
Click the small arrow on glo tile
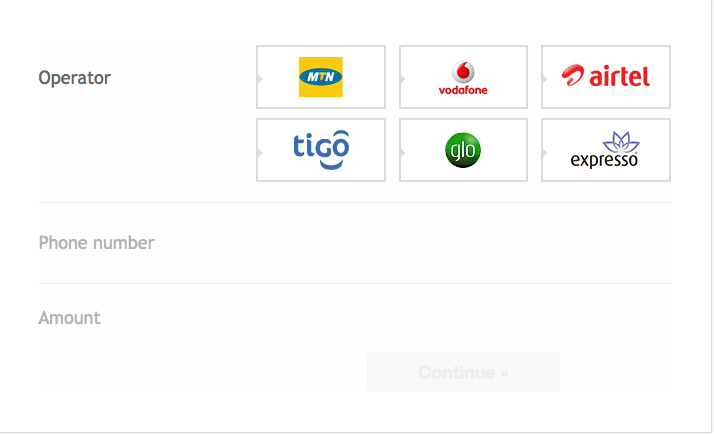coord(403,153)
